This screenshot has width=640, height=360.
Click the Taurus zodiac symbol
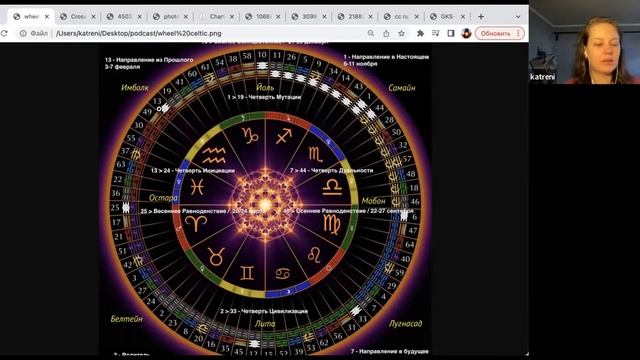pyautogui.click(x=216, y=256)
